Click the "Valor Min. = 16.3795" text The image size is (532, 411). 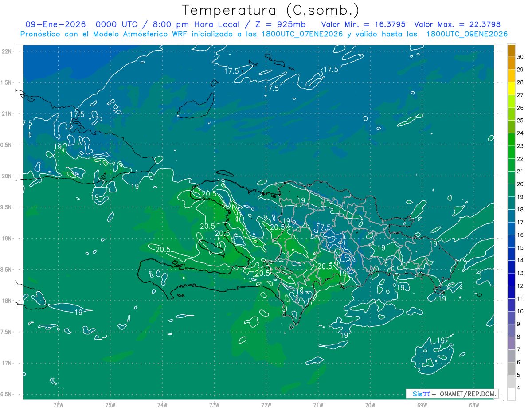tap(364, 24)
